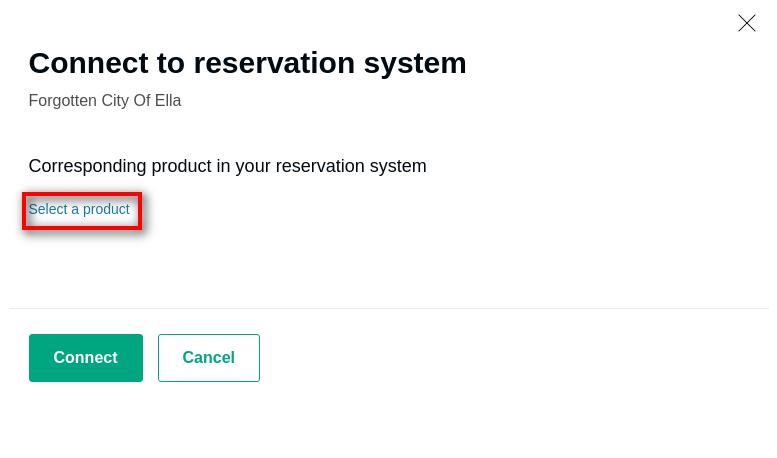
Task: Close the reservation system dialog
Action: click(746, 23)
